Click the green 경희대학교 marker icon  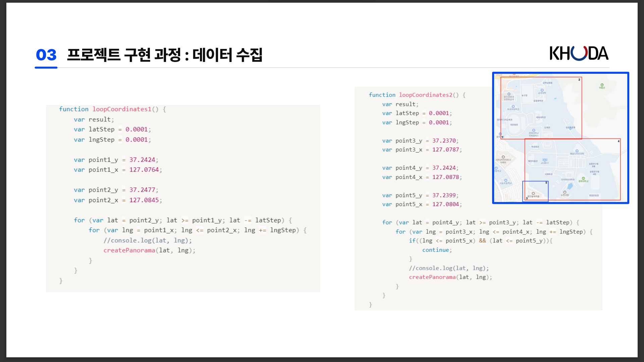(x=583, y=179)
